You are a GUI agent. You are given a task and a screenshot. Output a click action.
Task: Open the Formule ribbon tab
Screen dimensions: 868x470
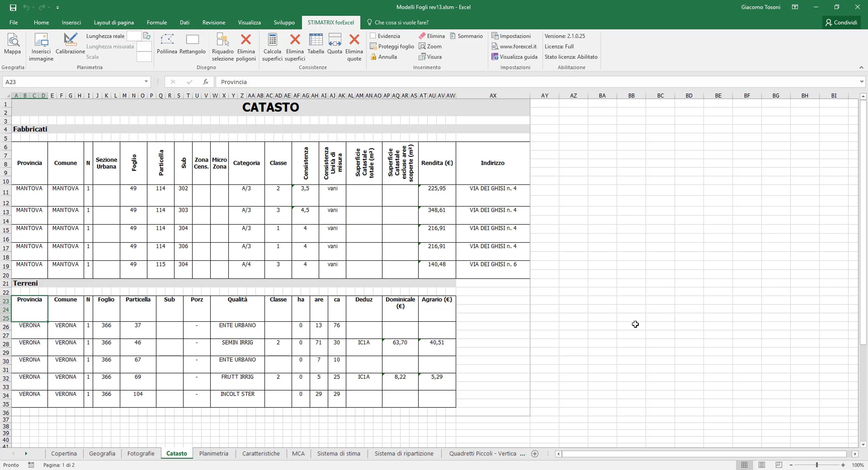[157, 22]
